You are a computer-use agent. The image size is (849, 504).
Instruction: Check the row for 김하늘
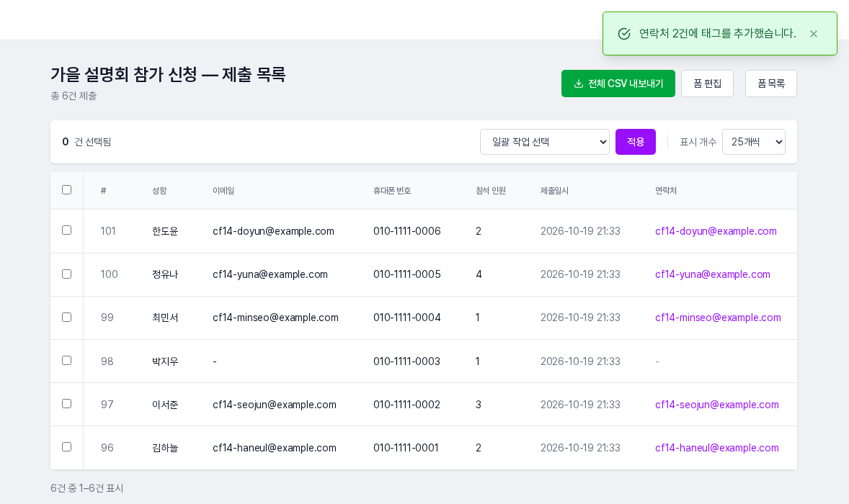click(66, 447)
